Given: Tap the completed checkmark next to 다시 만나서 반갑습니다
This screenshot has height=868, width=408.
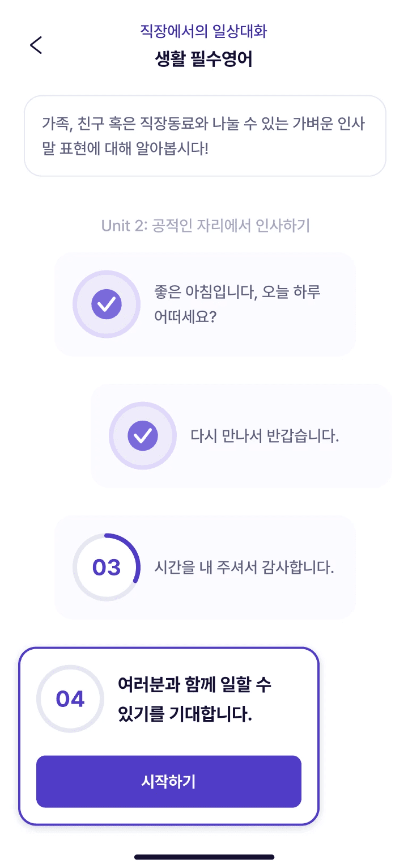Looking at the screenshot, I should pyautogui.click(x=143, y=436).
